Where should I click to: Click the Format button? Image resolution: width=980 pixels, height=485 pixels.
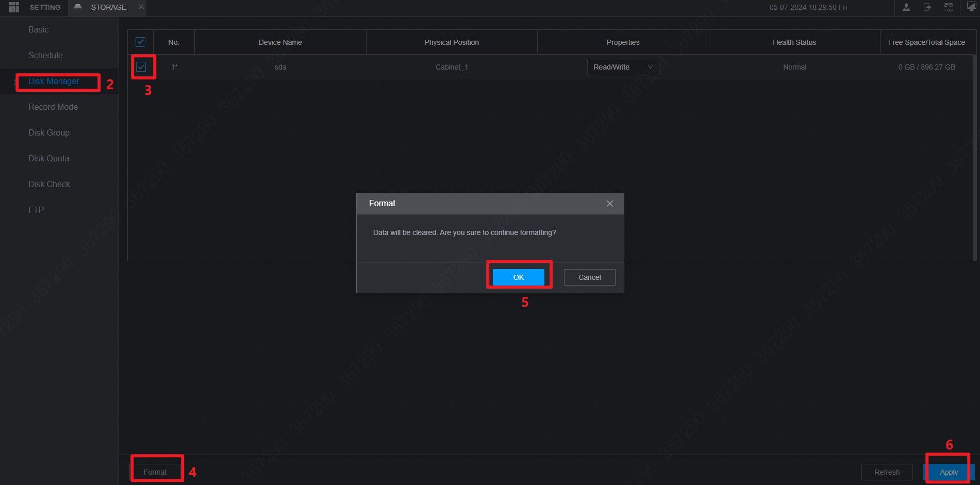[x=155, y=472]
